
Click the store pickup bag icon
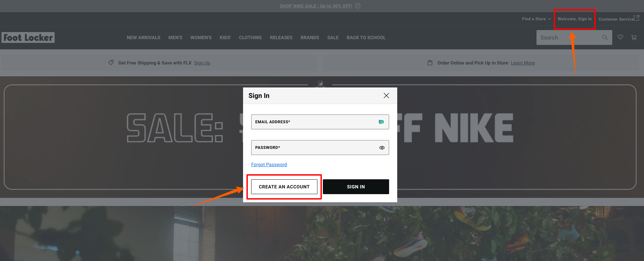[430, 62]
